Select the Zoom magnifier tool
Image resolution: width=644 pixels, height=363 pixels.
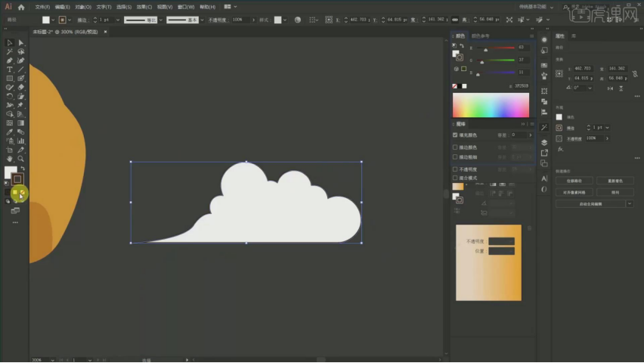click(x=21, y=159)
